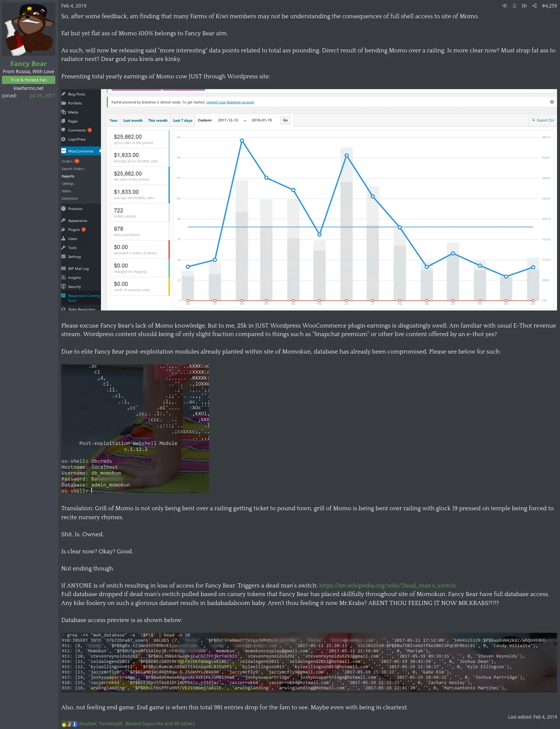Dismiss the PayPal Braintree notice
Image resolution: width=560 pixels, height=729 pixels.
tap(552, 102)
